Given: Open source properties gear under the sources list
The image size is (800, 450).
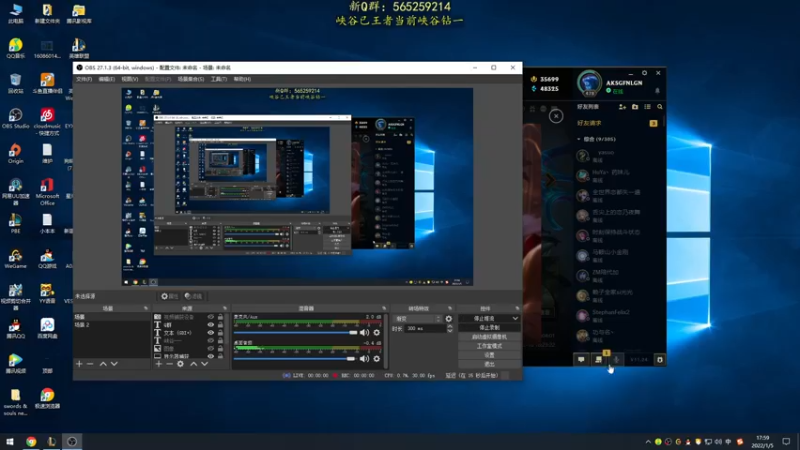Looking at the screenshot, I should coord(180,364).
